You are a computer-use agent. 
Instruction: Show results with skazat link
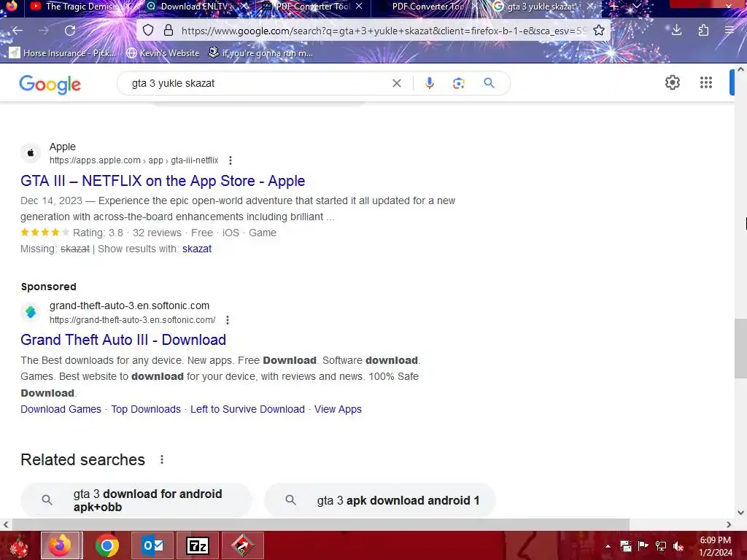click(x=197, y=249)
